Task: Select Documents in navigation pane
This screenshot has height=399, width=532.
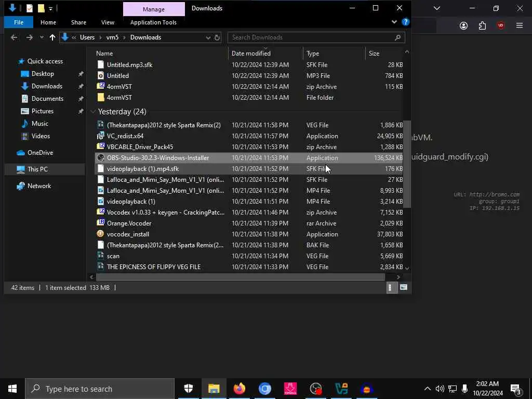Action: pos(47,99)
